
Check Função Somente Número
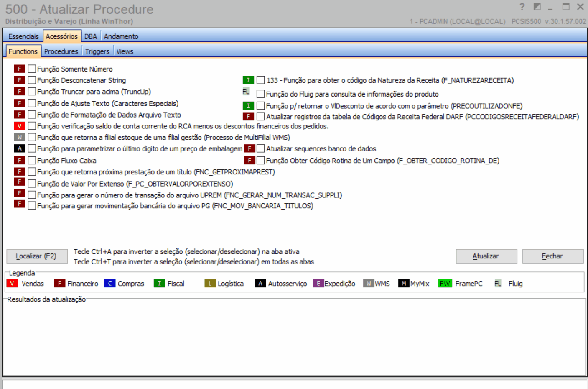32,69
